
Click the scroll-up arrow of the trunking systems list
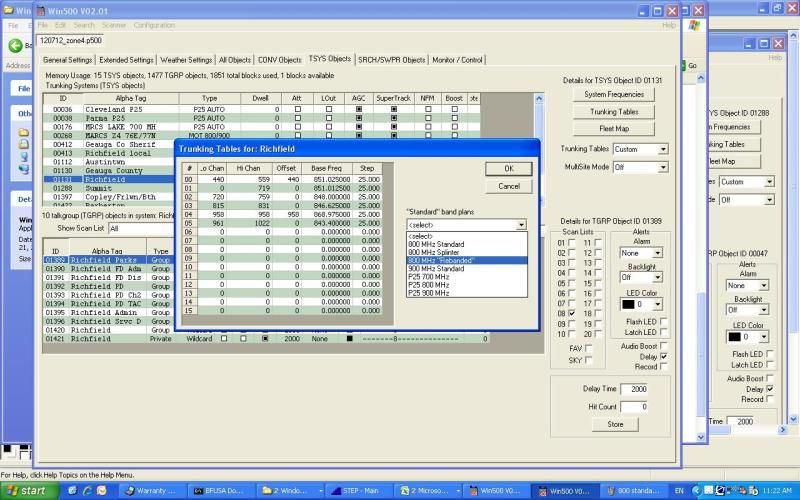[539, 98]
